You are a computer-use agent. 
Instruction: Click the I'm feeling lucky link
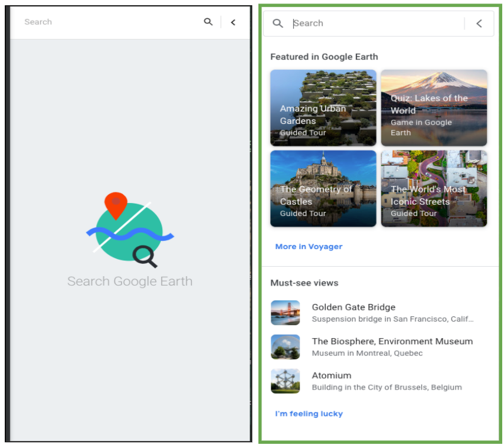[308, 414]
